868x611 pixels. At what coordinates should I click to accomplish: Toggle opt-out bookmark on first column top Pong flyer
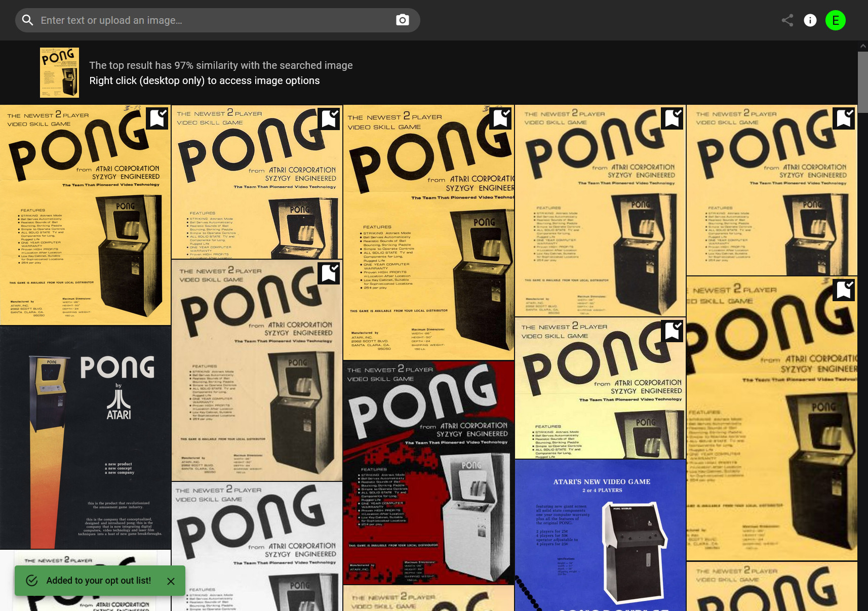[157, 118]
